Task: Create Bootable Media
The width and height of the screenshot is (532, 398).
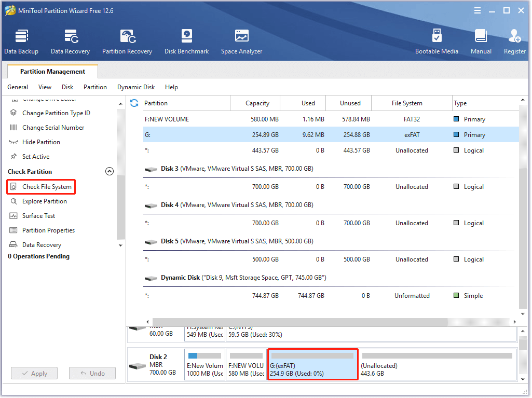Action: click(436, 42)
